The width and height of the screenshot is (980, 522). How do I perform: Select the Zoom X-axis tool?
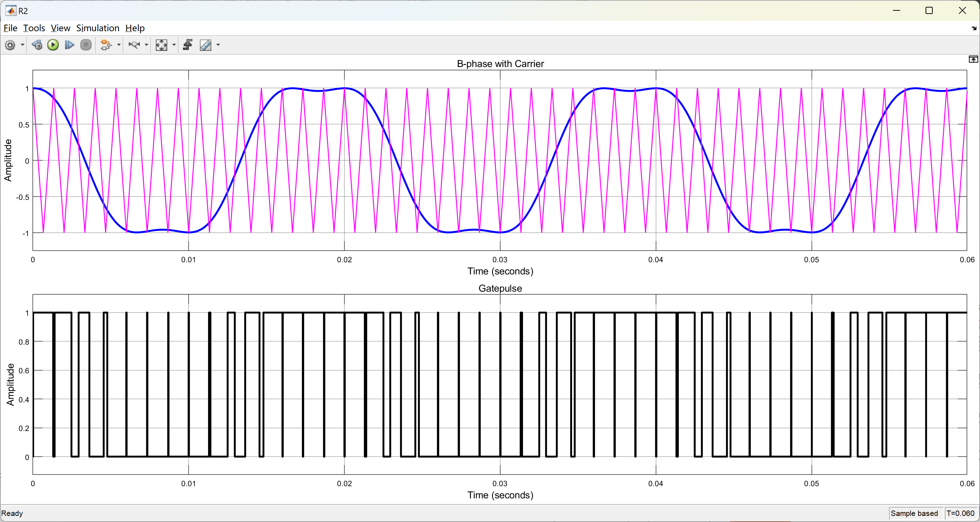click(134, 45)
